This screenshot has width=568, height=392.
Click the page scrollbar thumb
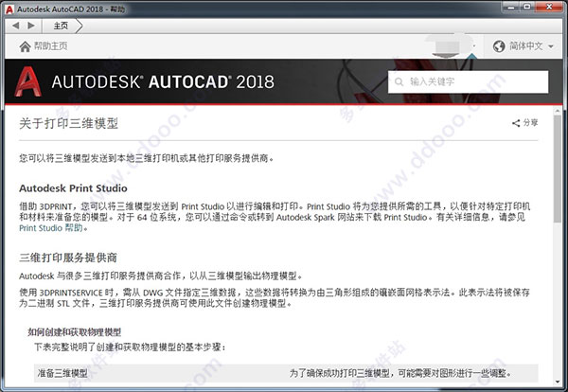tap(558, 169)
